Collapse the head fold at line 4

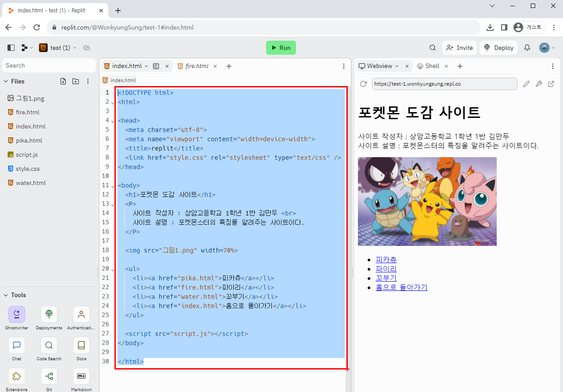[x=113, y=121]
